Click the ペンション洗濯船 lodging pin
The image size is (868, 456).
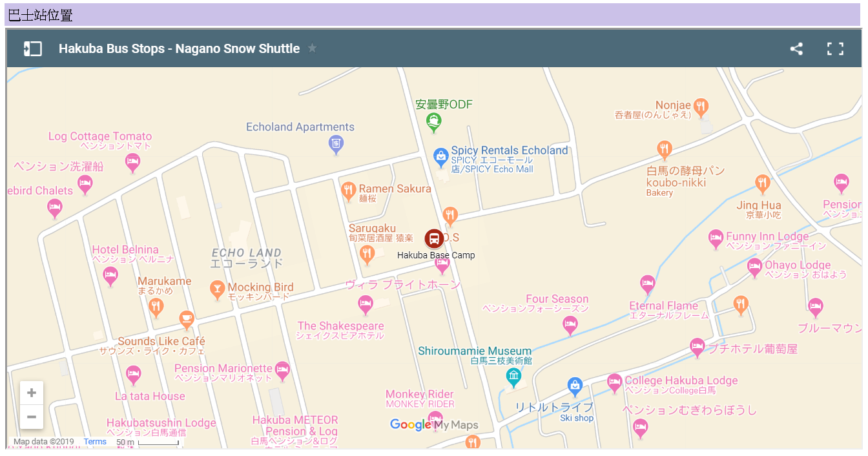coord(85,185)
